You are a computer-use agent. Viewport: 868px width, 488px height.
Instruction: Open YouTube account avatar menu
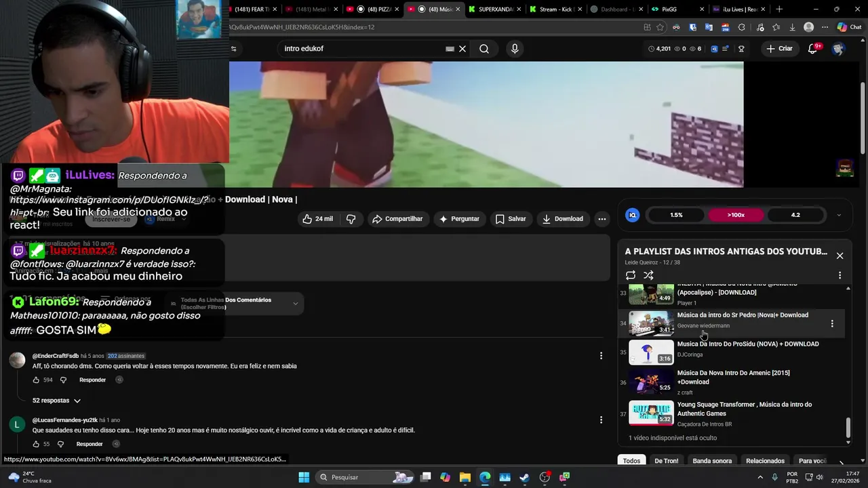tap(838, 49)
